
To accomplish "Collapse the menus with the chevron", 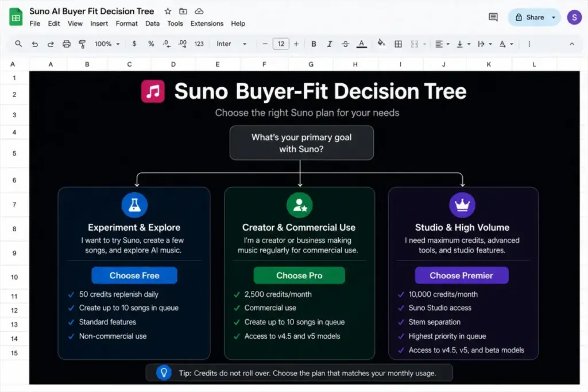I will (571, 44).
